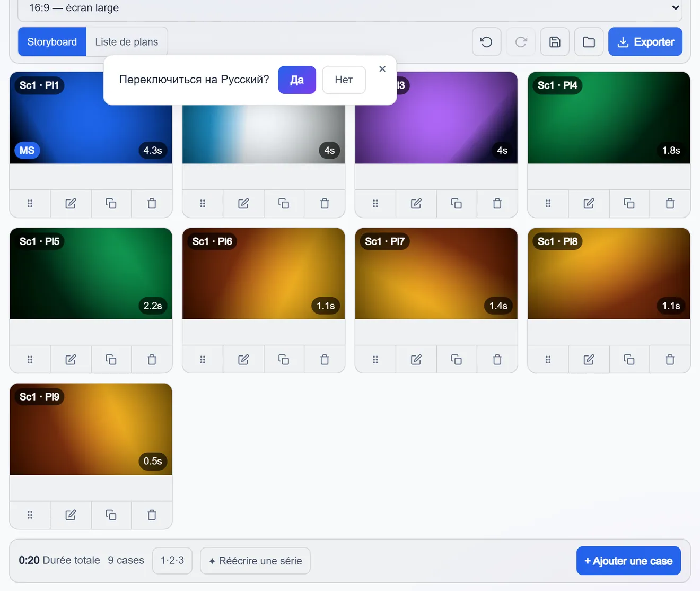Delete the Sc1 · Pl4 panel
This screenshot has width=700, height=591.
tap(670, 204)
